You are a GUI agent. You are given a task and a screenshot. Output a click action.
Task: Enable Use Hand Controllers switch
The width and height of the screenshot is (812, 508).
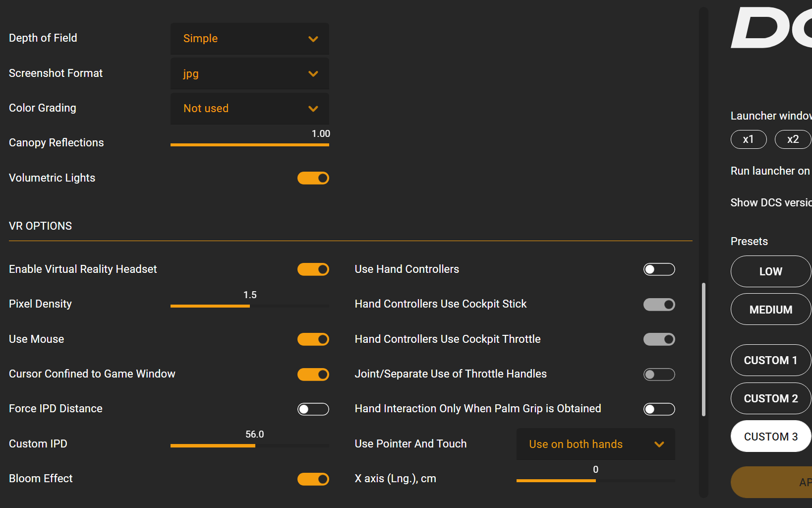tap(659, 269)
